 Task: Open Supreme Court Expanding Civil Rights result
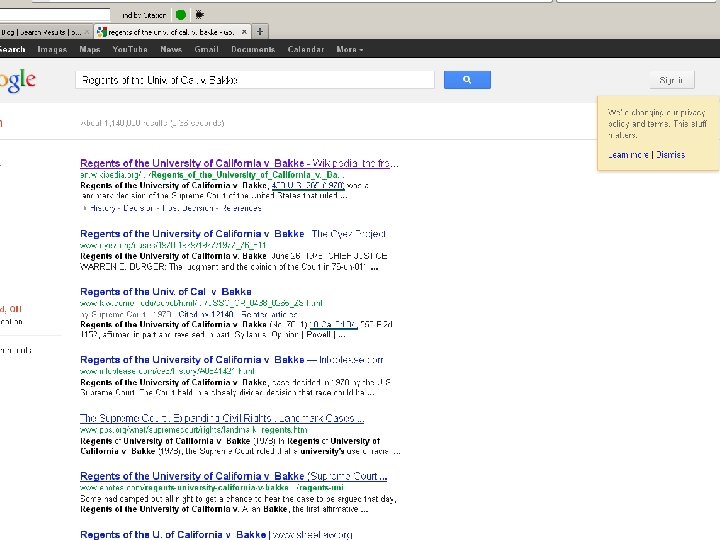click(x=222, y=418)
